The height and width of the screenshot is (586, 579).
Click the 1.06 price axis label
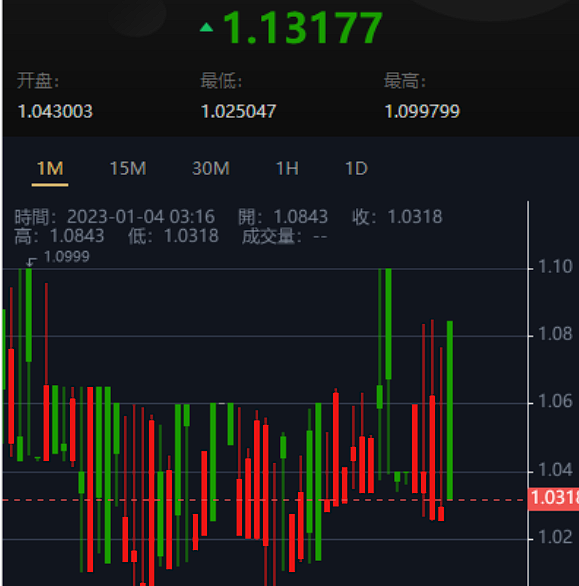[x=555, y=401]
